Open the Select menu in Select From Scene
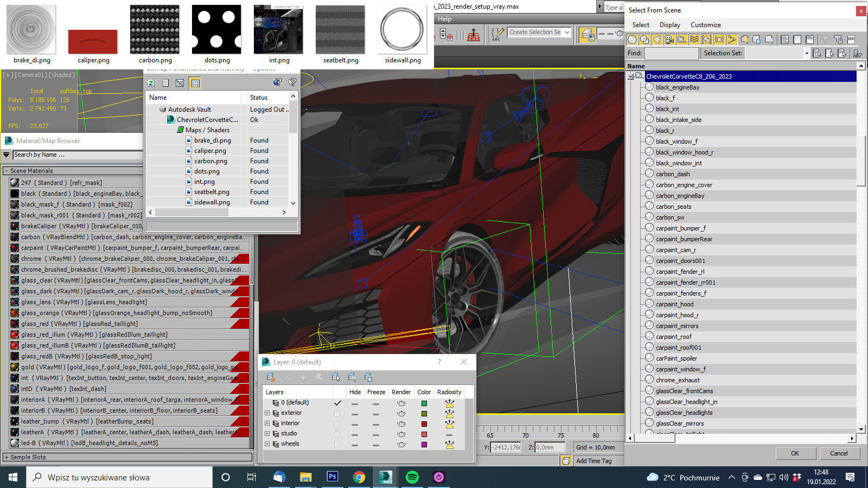Image resolution: width=868 pixels, height=488 pixels. click(x=641, y=25)
